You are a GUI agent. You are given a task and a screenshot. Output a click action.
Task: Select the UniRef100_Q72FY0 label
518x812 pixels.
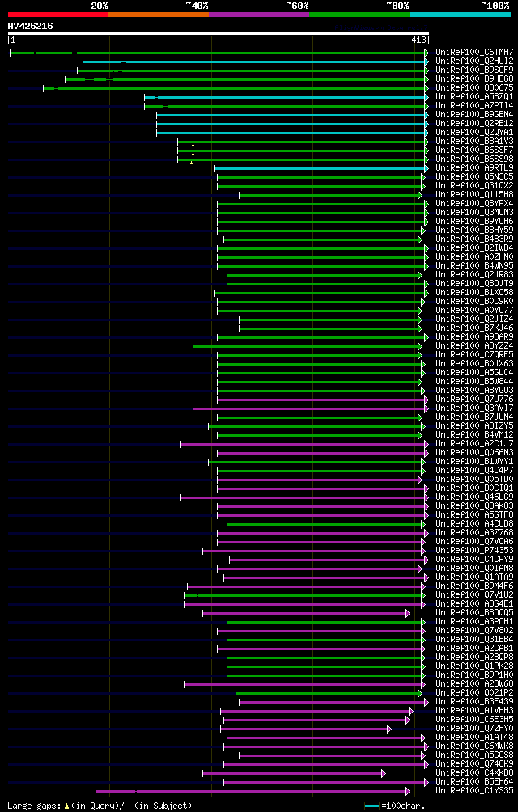[474, 730]
